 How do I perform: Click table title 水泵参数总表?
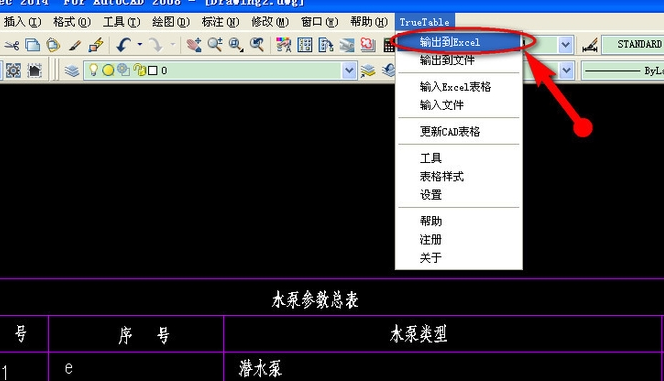click(315, 300)
